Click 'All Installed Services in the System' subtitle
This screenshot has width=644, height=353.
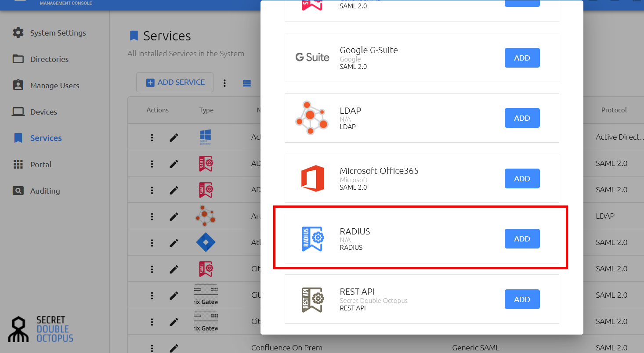pyautogui.click(x=186, y=54)
